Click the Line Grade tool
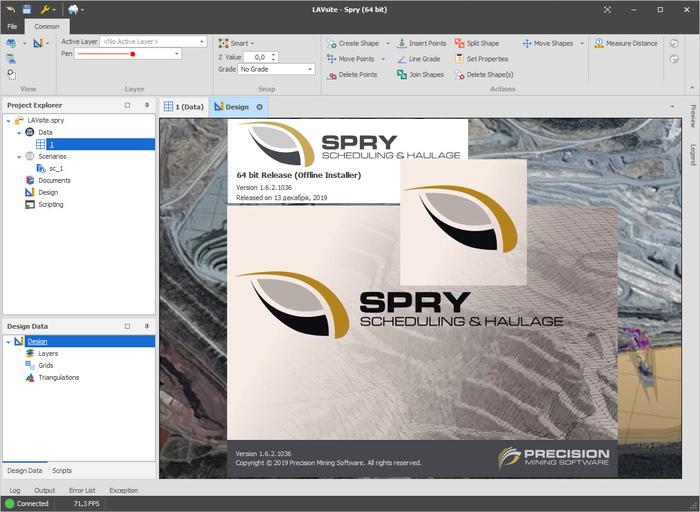Screen dimensions: 700x512 (418, 59)
